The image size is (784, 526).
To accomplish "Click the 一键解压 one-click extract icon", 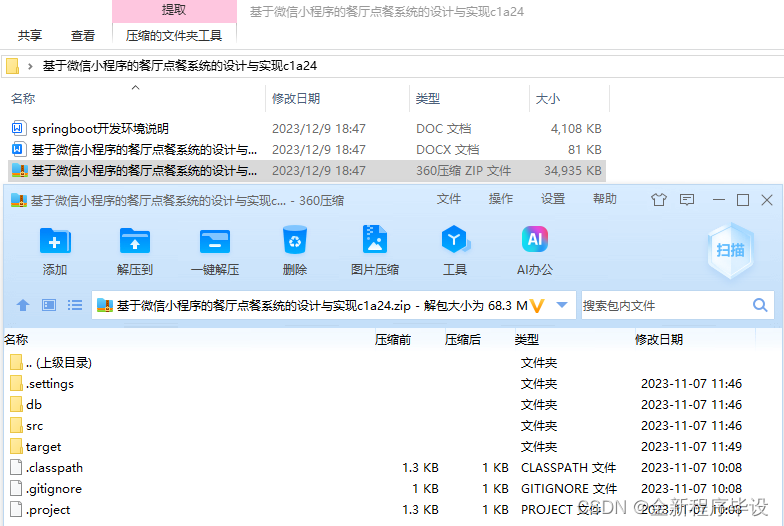I will click(x=214, y=242).
